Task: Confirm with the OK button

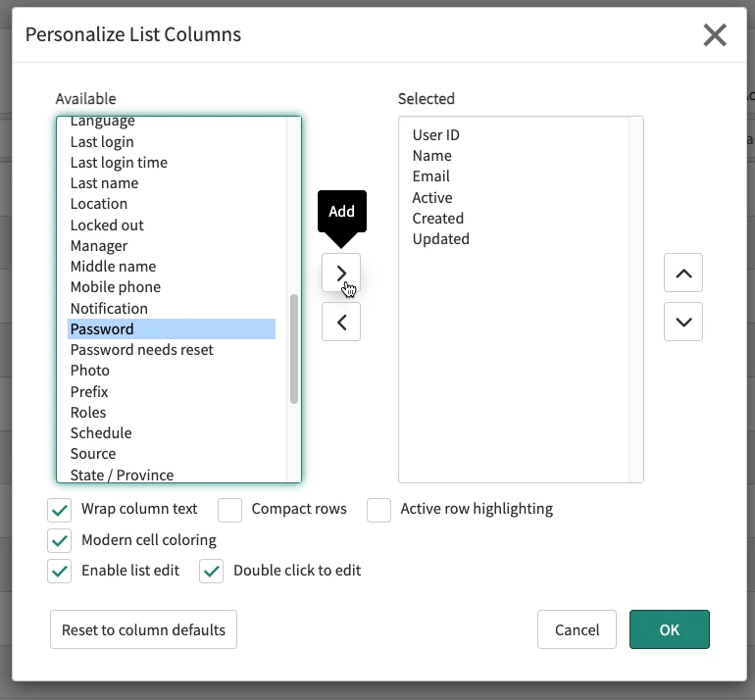Action: pyautogui.click(x=670, y=629)
